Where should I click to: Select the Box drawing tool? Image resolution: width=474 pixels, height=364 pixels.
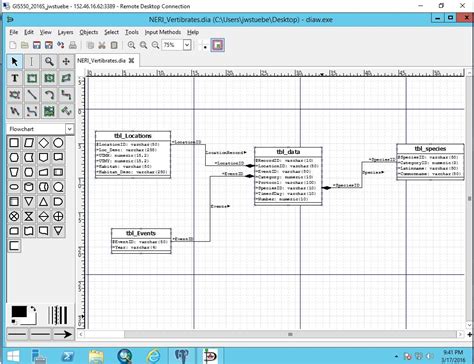click(x=32, y=78)
